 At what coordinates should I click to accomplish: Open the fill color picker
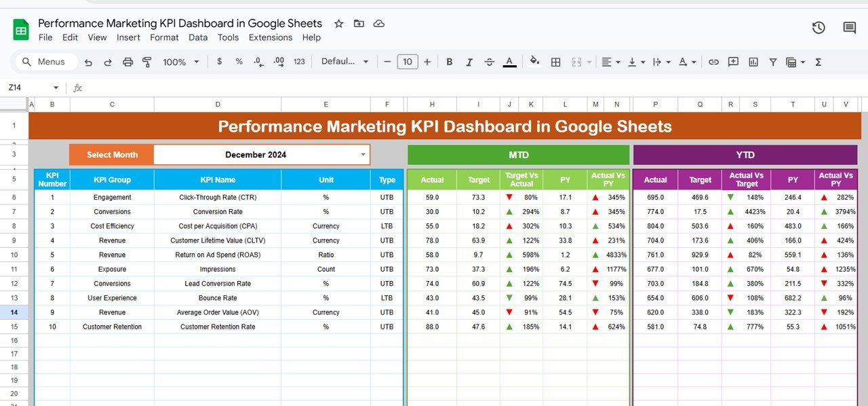click(535, 62)
